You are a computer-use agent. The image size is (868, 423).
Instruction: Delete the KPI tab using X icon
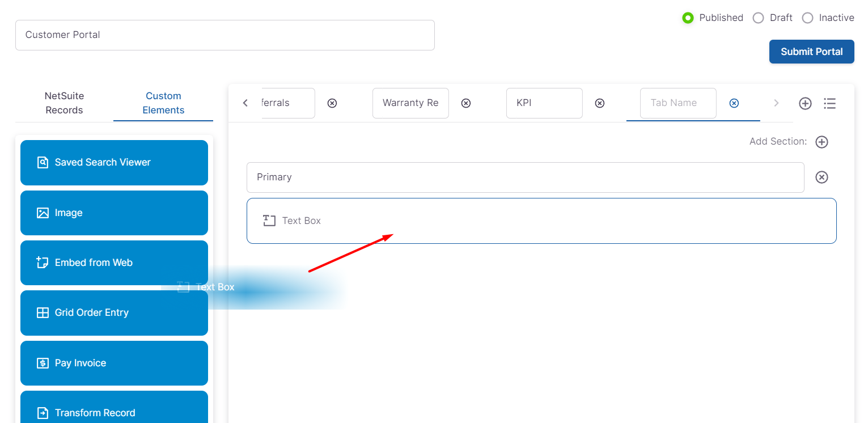(599, 103)
